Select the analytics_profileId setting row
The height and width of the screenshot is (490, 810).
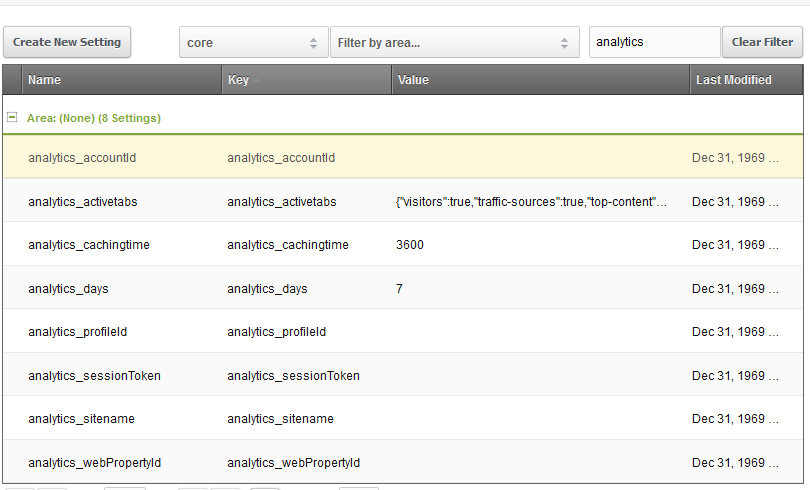tap(77, 332)
